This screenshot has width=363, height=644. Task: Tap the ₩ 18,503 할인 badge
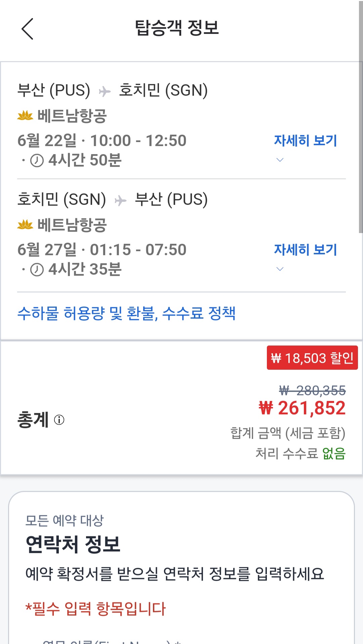tap(312, 358)
